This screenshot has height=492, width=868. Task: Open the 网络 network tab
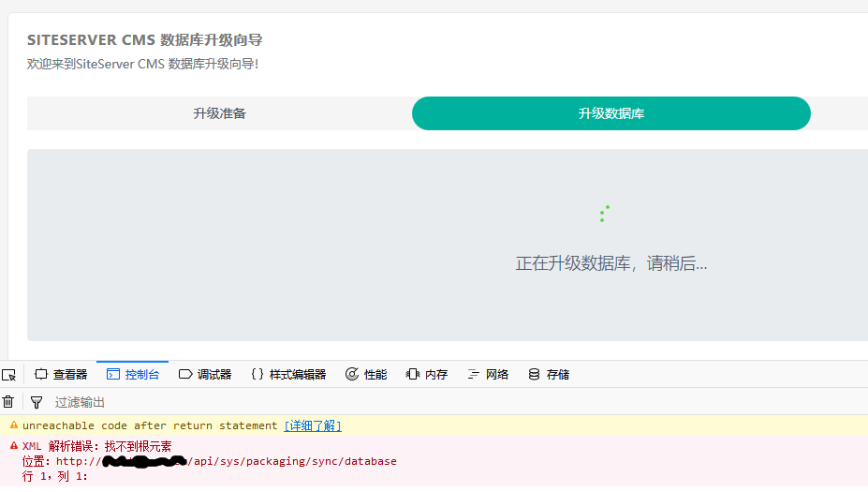(488, 375)
